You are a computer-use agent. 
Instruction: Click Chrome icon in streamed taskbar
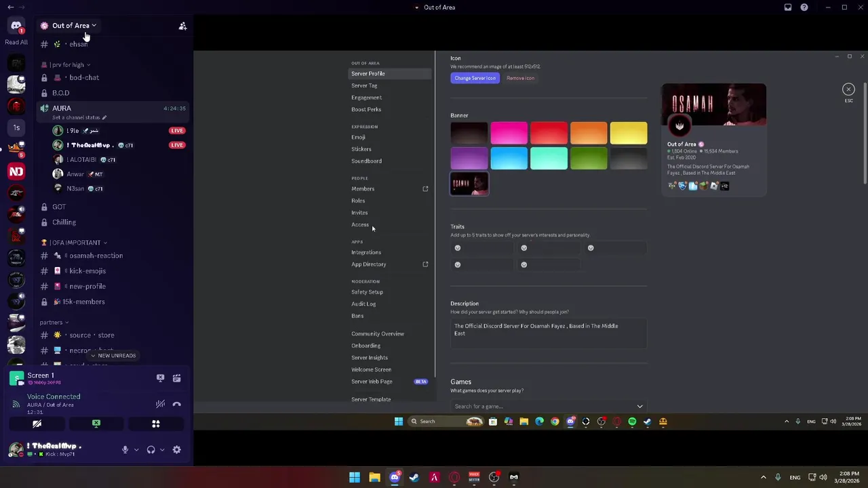click(x=555, y=422)
